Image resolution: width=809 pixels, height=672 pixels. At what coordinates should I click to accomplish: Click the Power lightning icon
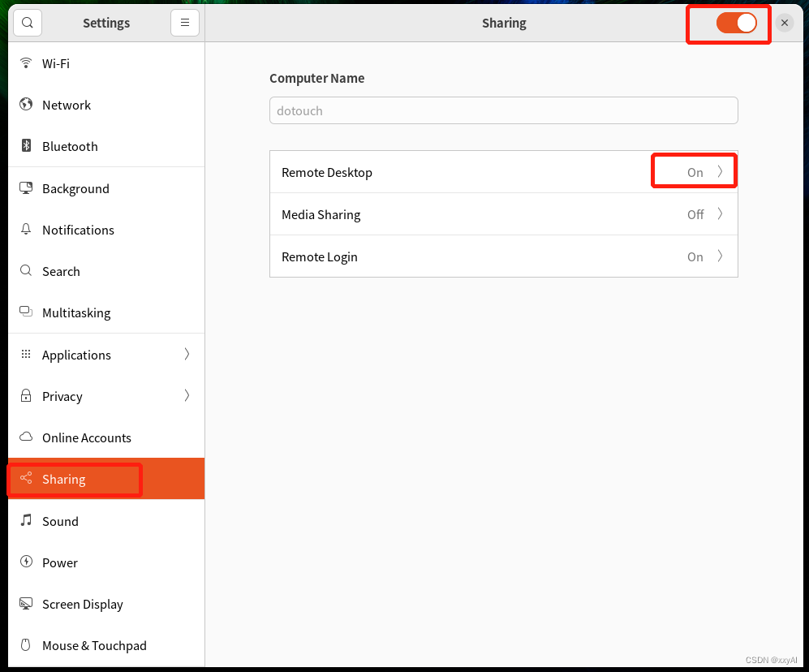[x=26, y=562]
